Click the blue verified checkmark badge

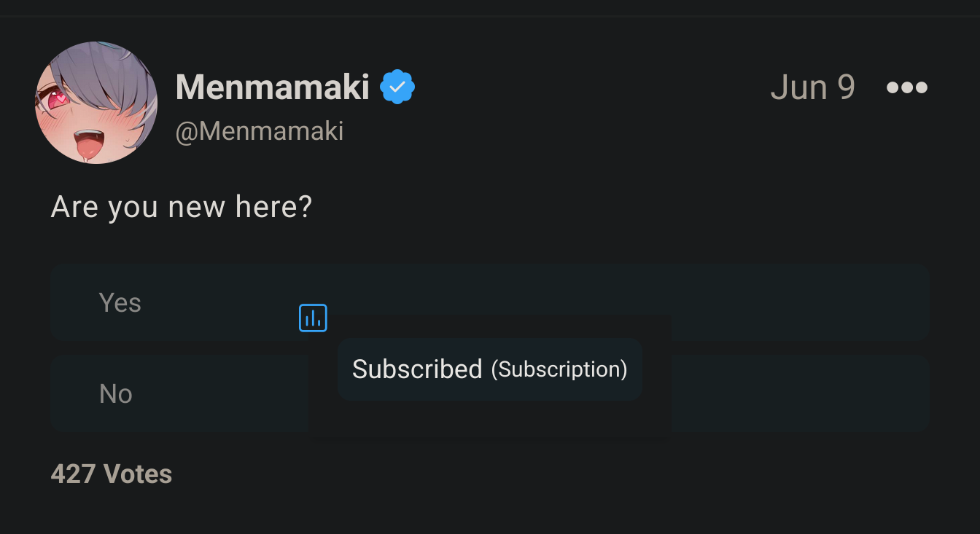pyautogui.click(x=397, y=87)
